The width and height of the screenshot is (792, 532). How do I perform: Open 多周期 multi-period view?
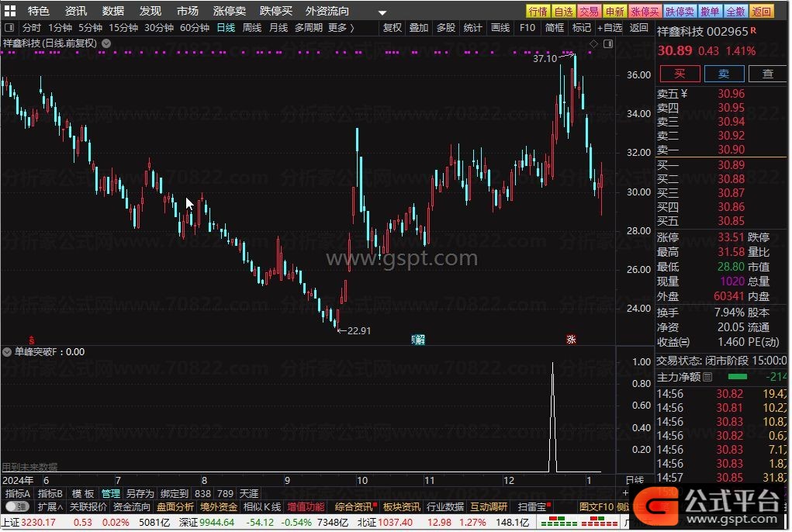click(308, 27)
